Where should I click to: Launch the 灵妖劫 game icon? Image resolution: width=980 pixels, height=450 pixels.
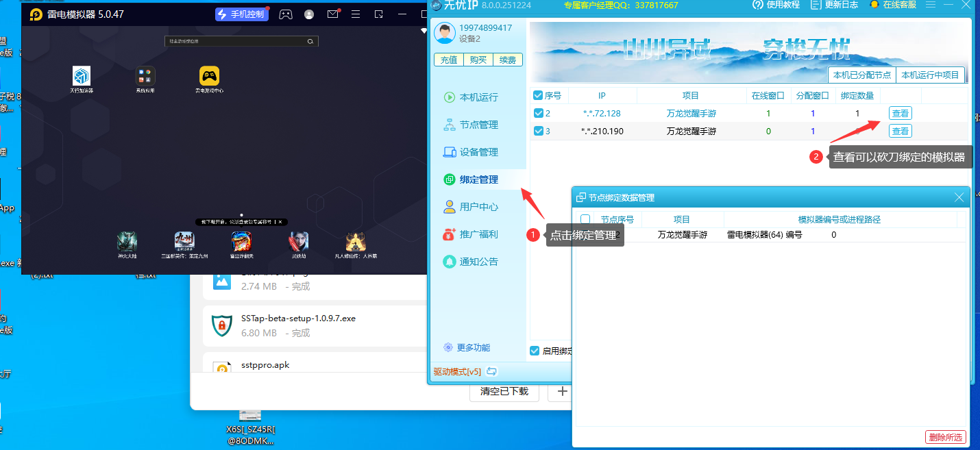[x=298, y=240]
